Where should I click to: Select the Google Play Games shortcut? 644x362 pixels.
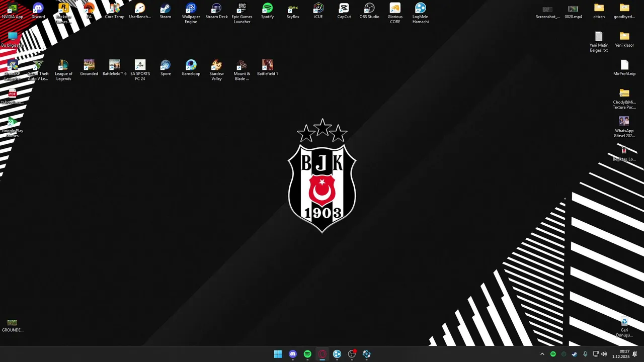pyautogui.click(x=13, y=127)
